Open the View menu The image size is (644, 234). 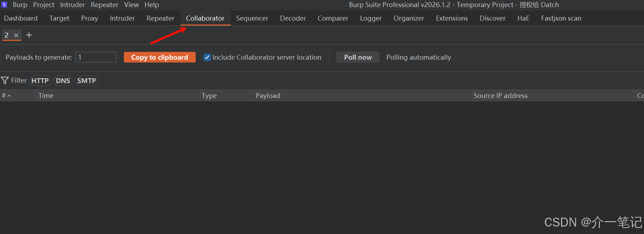tap(131, 5)
